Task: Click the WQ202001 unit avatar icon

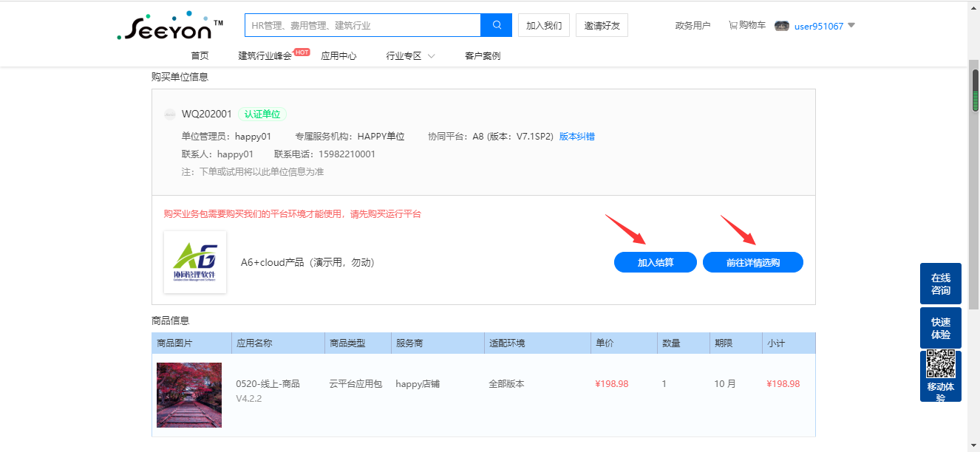Action: [x=170, y=114]
